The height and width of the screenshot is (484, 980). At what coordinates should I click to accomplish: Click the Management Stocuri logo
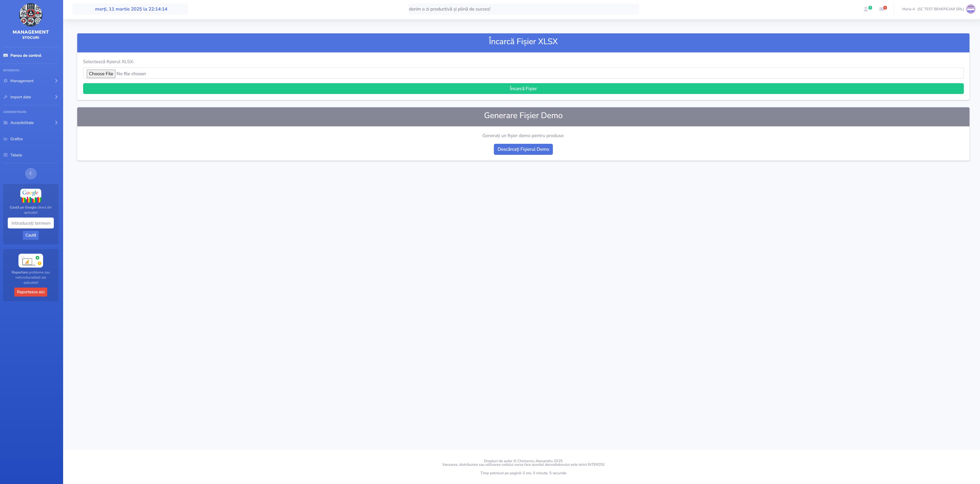click(31, 15)
